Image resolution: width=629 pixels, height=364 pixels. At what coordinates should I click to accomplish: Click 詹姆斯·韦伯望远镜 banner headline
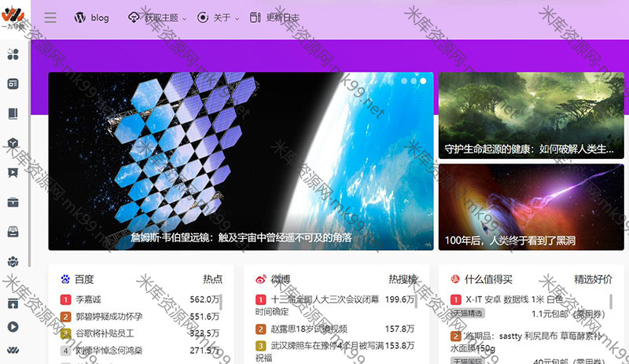tap(241, 237)
